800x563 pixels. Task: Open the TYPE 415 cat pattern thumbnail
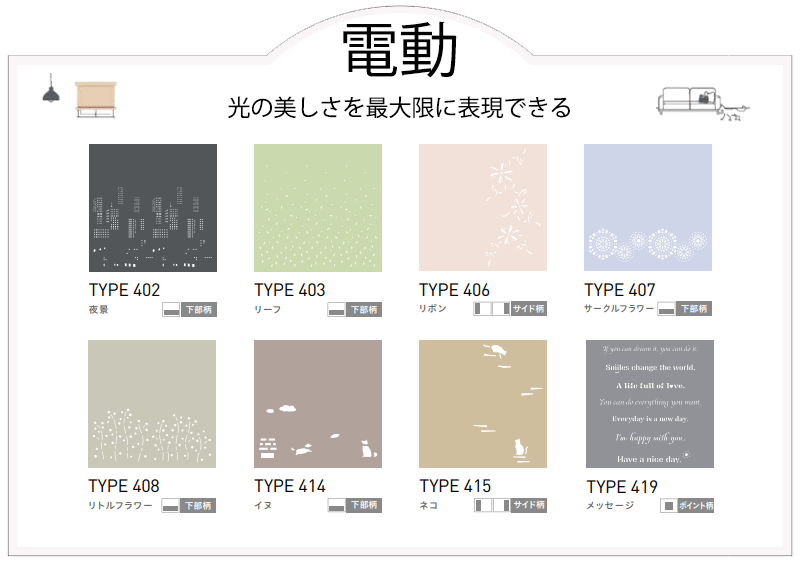482,403
